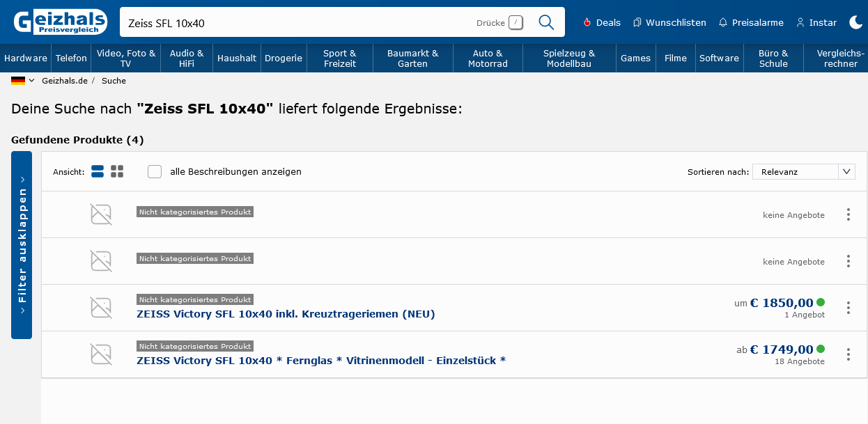Open the Haushalt category menu

click(237, 58)
